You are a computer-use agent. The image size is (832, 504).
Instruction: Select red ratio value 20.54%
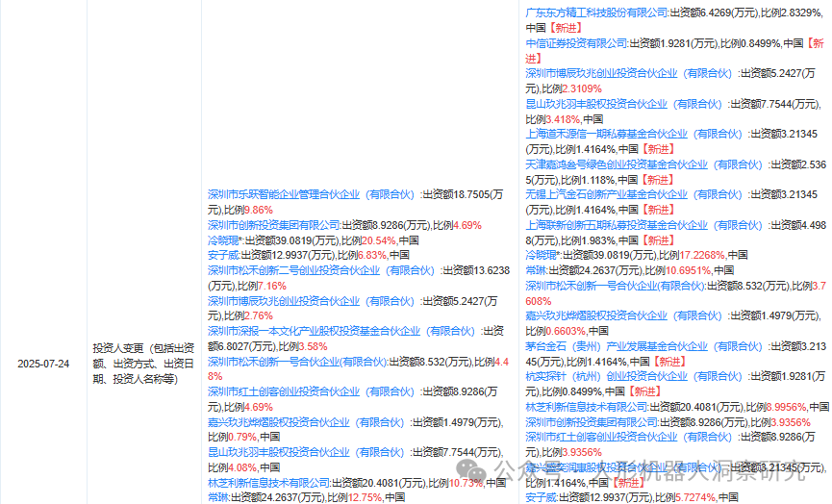click(379, 240)
